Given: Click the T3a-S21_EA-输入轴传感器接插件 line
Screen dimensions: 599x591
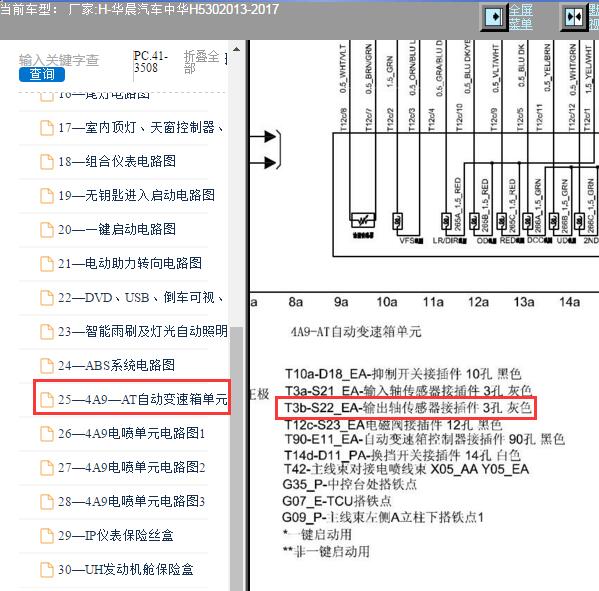Looking at the screenshot, I should (x=408, y=390).
